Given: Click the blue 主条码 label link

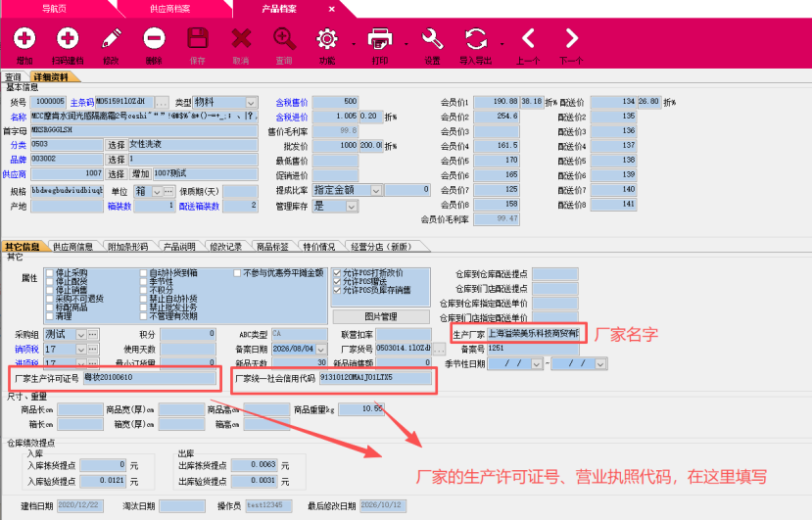Looking at the screenshot, I should 82,103.
